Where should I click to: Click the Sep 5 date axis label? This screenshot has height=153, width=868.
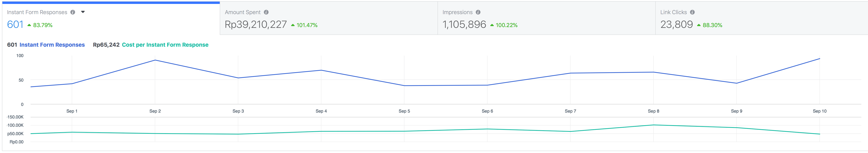pos(404,111)
